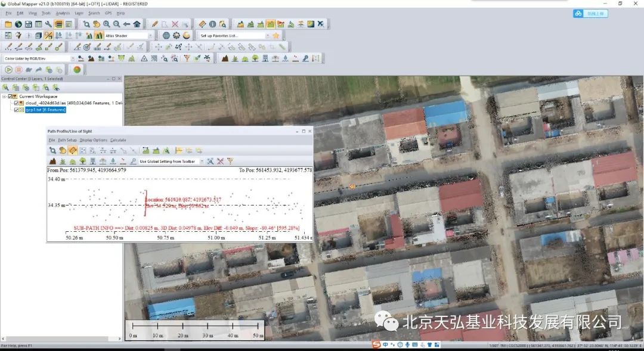Image resolution: width=644 pixels, height=351 pixels.
Task: Select the Feature Info tool
Action: pyautogui.click(x=212, y=24)
